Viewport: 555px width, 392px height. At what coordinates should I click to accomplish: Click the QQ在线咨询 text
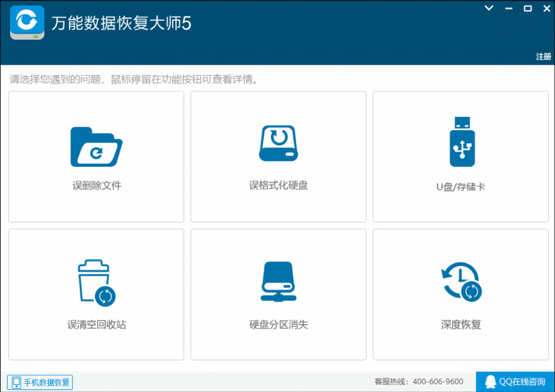pos(522,382)
